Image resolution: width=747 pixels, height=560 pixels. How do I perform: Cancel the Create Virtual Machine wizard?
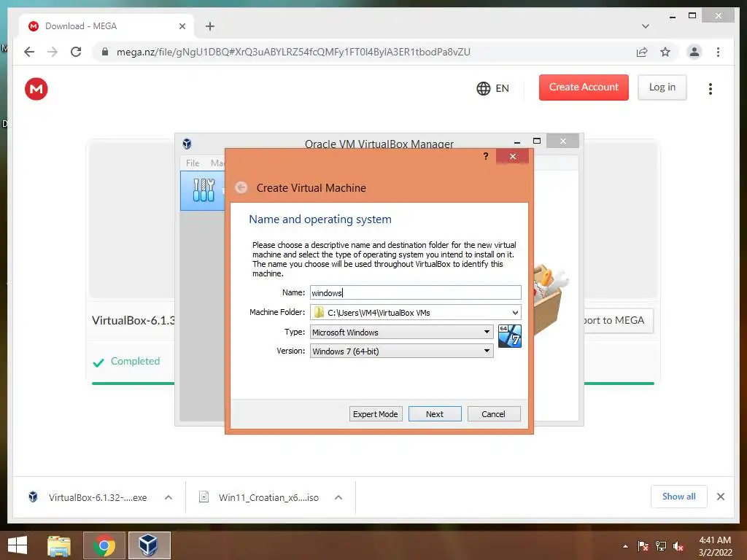[494, 414]
